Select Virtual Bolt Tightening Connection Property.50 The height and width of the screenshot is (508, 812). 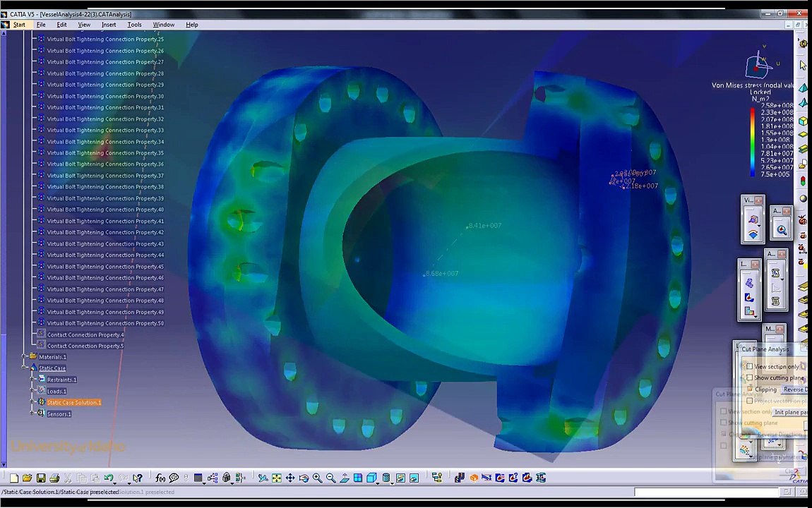pos(105,323)
